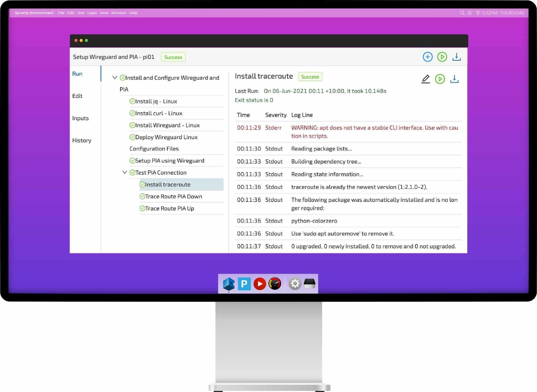Toggle the success check on Install jq - Linux
This screenshot has width=537, height=392.
[x=133, y=101]
